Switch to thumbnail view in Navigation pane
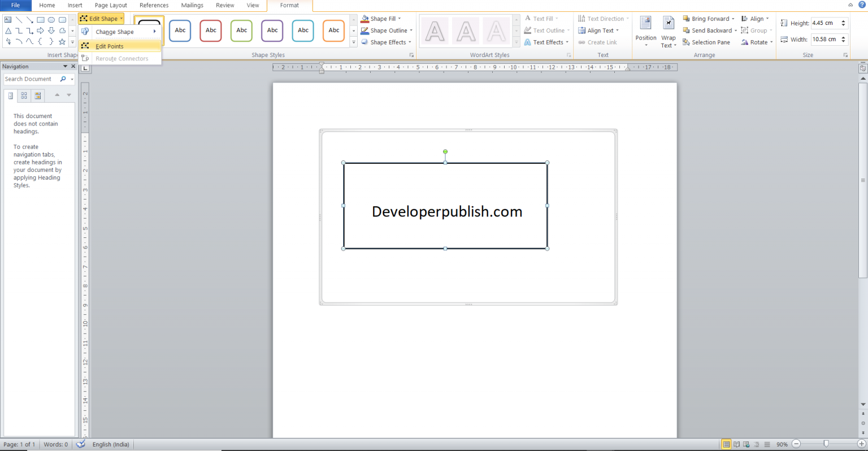The height and width of the screenshot is (451, 868). click(x=24, y=95)
